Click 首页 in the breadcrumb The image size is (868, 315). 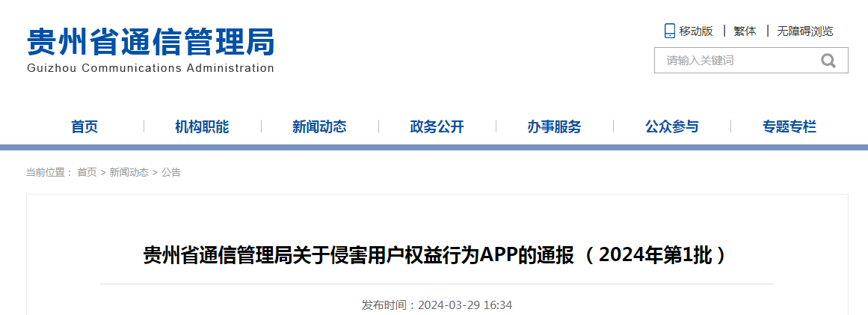coord(87,172)
